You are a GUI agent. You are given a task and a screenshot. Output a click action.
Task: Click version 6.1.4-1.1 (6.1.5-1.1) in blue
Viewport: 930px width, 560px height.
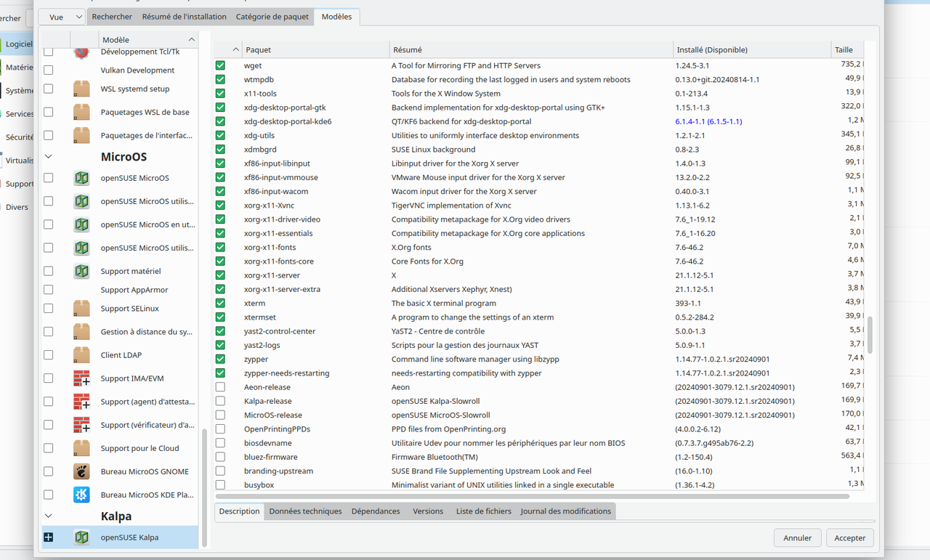708,121
